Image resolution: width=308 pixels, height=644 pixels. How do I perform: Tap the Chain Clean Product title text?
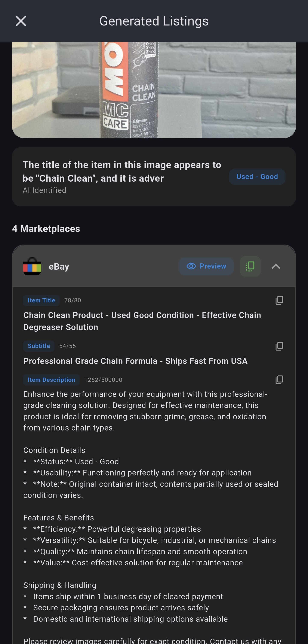tap(142, 321)
